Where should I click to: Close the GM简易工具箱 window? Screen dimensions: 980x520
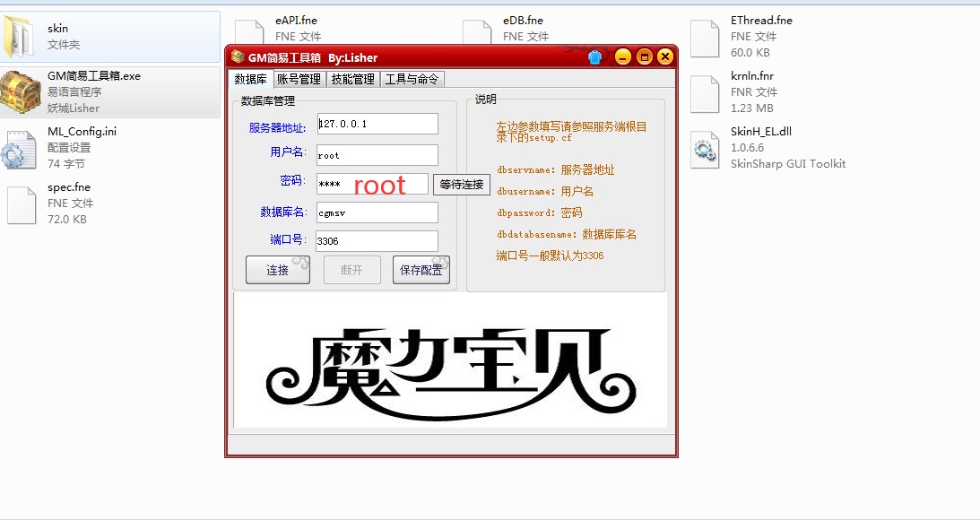click(665, 56)
